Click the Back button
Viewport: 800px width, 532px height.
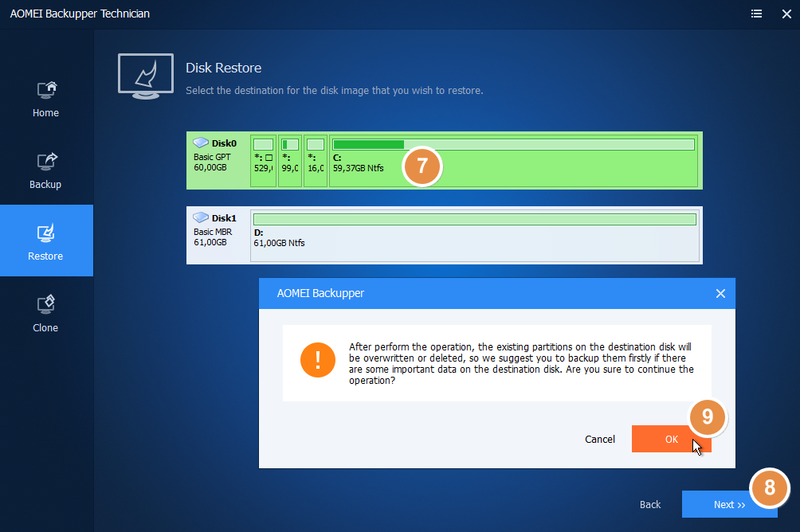coord(650,504)
